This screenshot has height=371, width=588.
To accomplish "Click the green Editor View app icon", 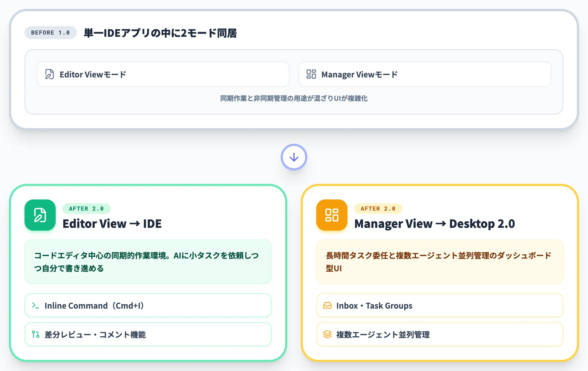I will 40,215.
